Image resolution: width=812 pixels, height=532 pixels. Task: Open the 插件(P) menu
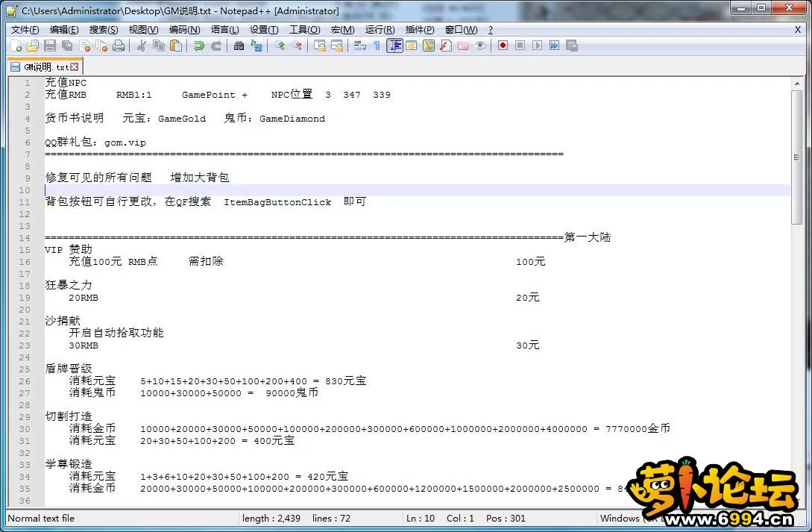(420, 30)
